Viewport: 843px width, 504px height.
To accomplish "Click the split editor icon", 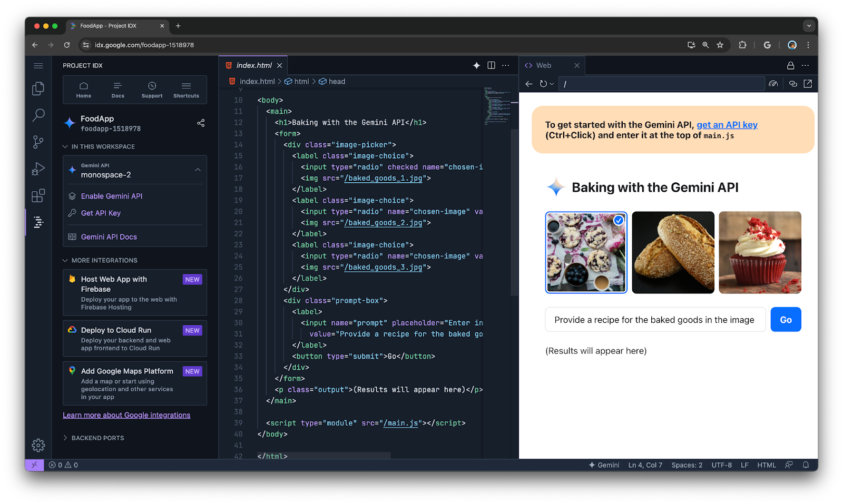I will tap(491, 65).
